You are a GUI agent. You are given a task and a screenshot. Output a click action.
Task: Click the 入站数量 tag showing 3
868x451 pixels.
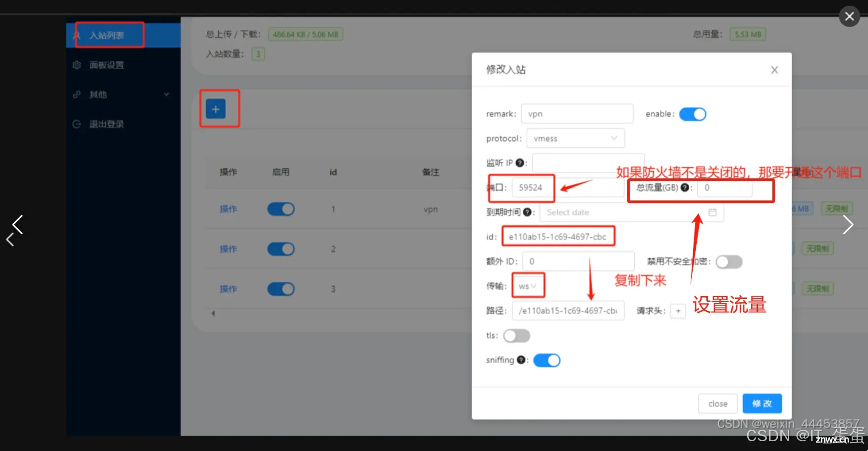(258, 54)
